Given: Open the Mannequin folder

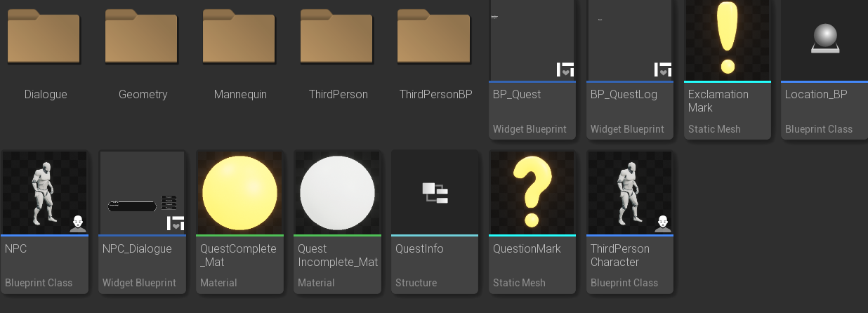Looking at the screenshot, I should [240, 35].
